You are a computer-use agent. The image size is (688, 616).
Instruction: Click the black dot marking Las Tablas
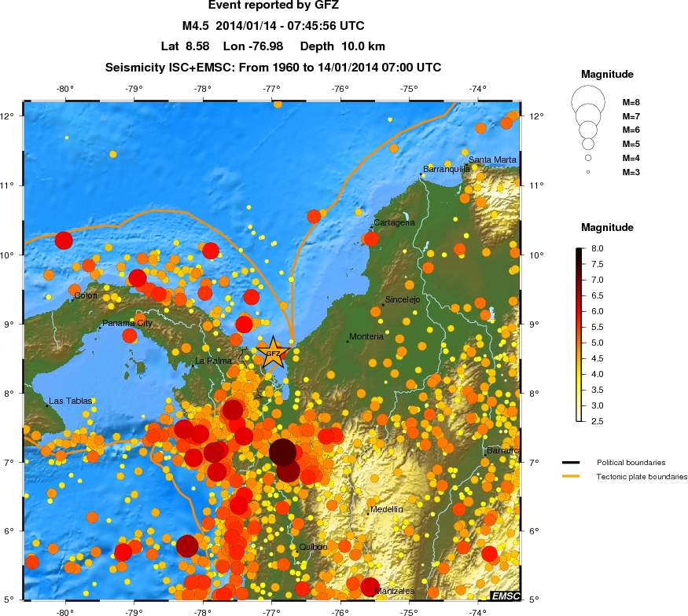[x=47, y=405]
